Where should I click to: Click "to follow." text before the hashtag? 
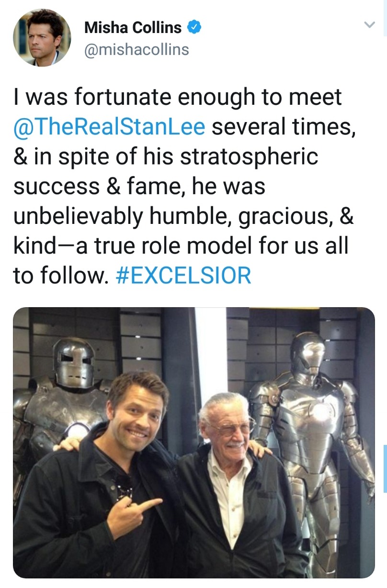tap(58, 276)
